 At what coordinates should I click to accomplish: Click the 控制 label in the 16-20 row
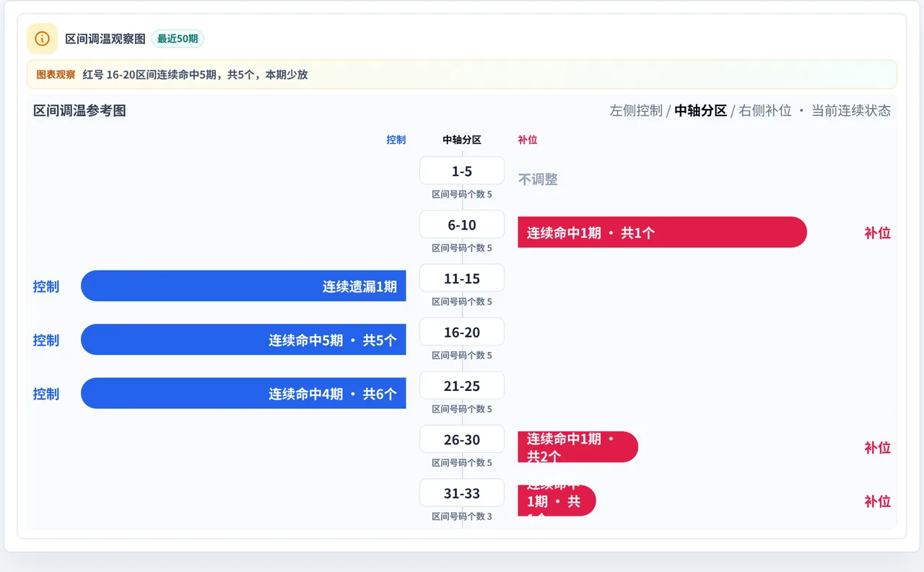click(46, 340)
